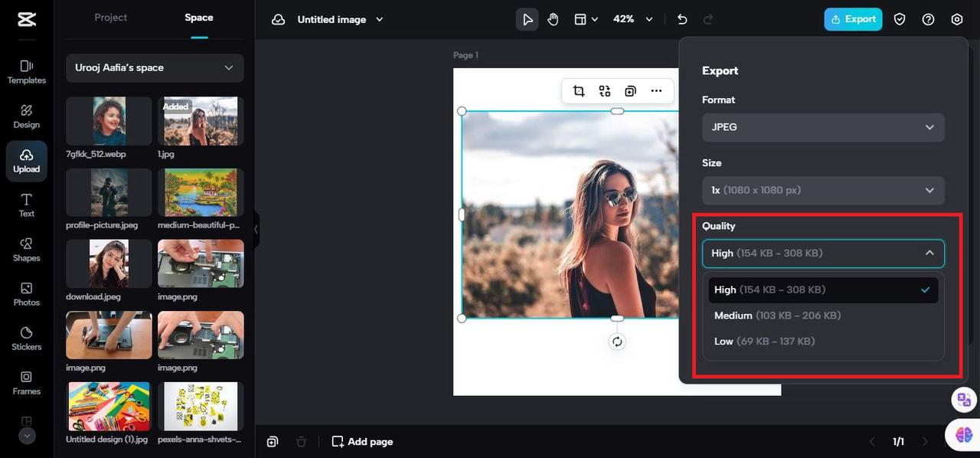Open the Upload panel
The image size is (980, 458).
click(x=27, y=161)
